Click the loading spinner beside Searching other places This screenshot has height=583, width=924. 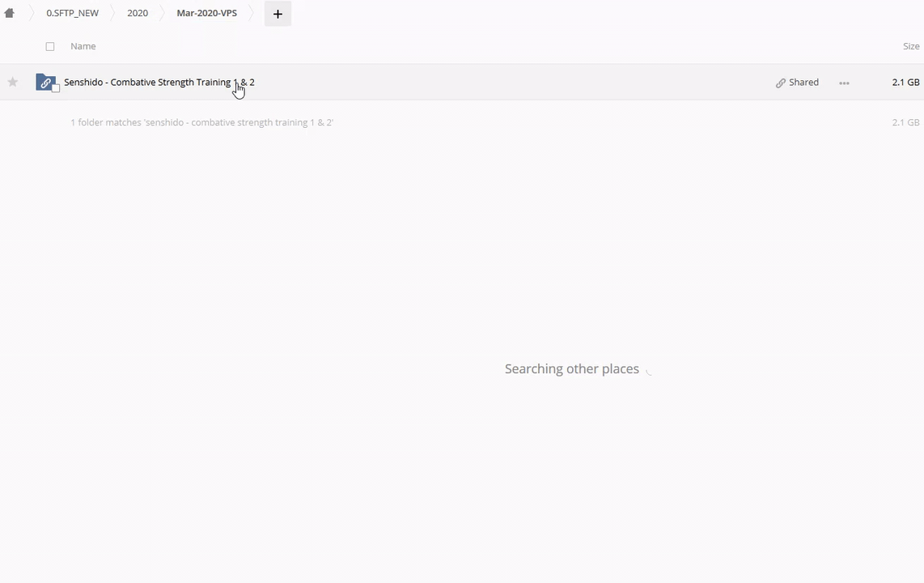648,370
